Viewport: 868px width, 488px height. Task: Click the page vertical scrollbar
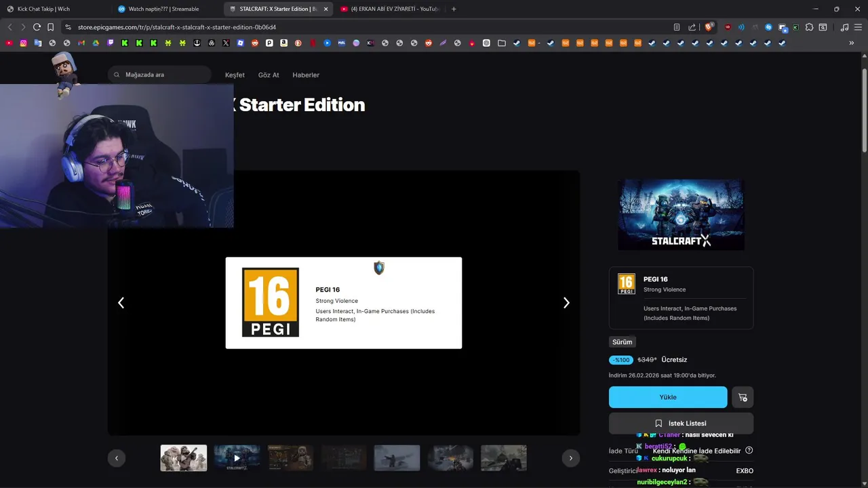(864, 110)
